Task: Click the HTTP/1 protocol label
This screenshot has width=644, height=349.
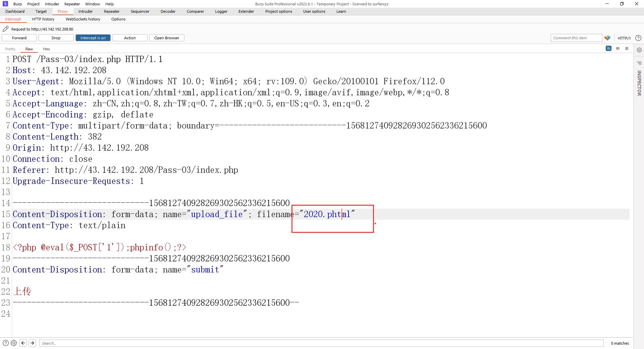Action: pos(624,38)
